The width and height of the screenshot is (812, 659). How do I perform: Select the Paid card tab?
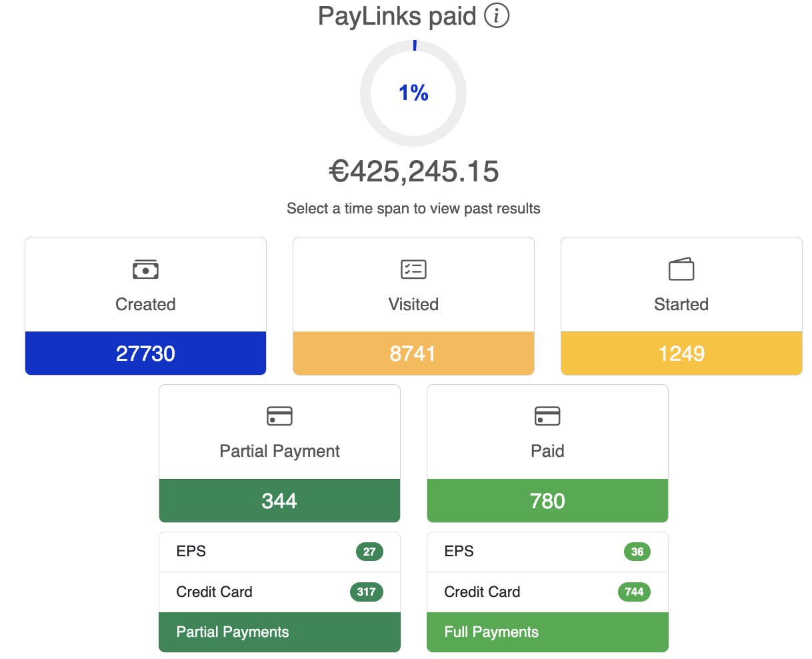(547, 451)
